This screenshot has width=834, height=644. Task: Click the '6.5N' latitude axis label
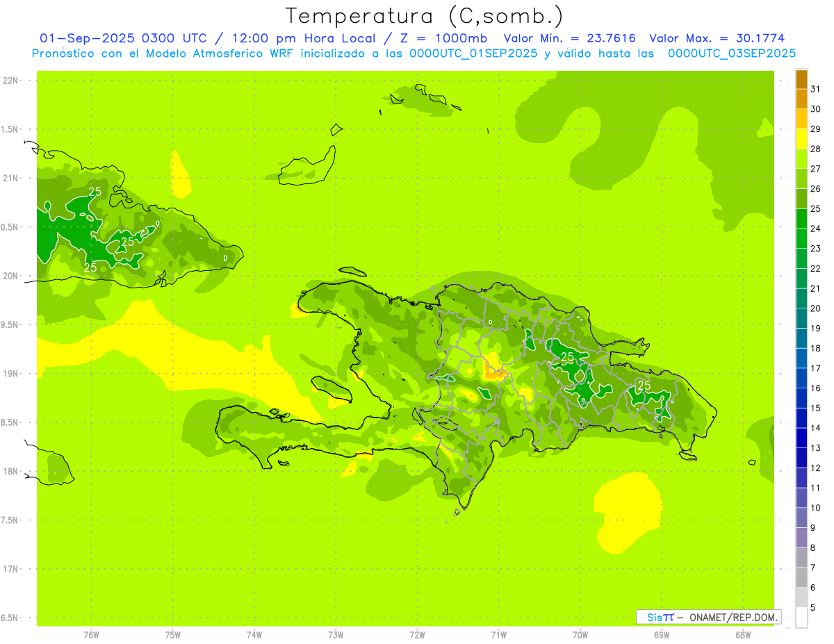(x=10, y=618)
